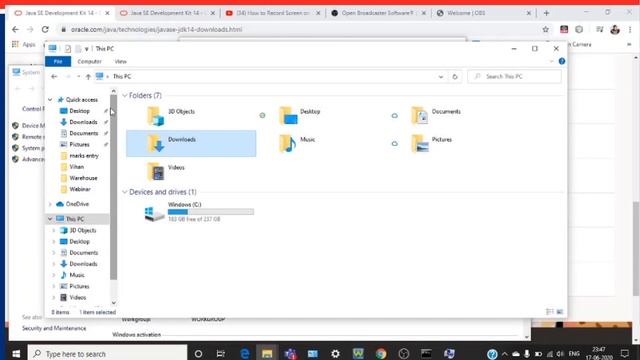Open the marks entry quick access folder
This screenshot has height=360, width=640.
tap(84, 156)
